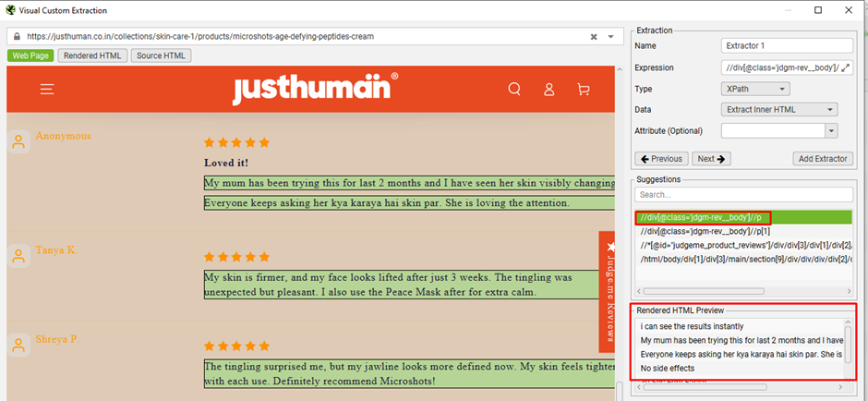
Task: Click the Shreya P. reviewer name
Action: coord(57,339)
